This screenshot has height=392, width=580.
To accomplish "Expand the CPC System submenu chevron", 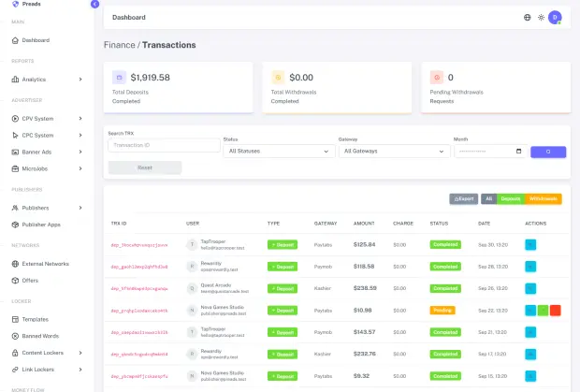I will click(80, 136).
